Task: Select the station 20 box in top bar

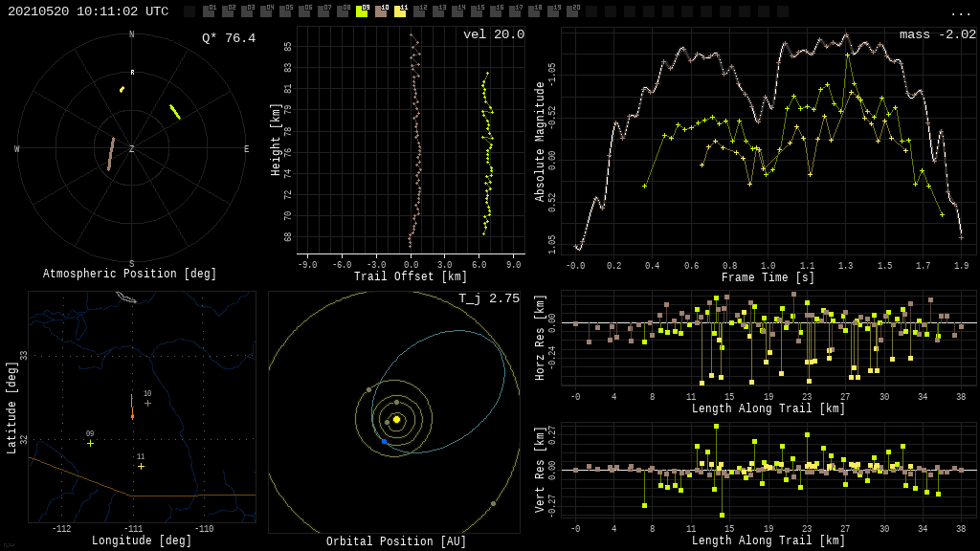Action: (572, 11)
